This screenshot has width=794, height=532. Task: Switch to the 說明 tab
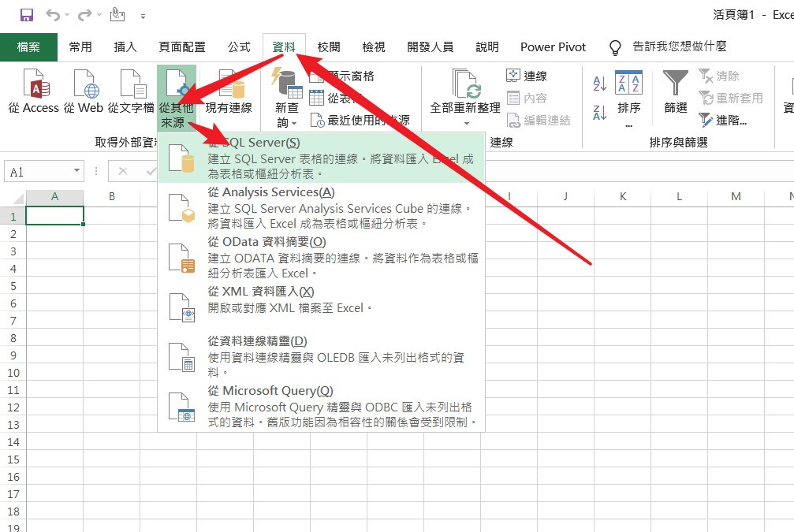point(487,47)
